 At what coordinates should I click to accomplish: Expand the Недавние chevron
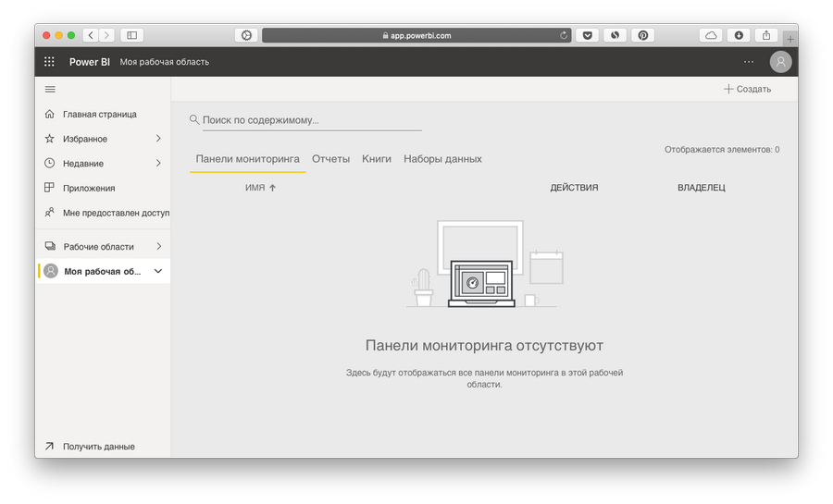point(158,163)
